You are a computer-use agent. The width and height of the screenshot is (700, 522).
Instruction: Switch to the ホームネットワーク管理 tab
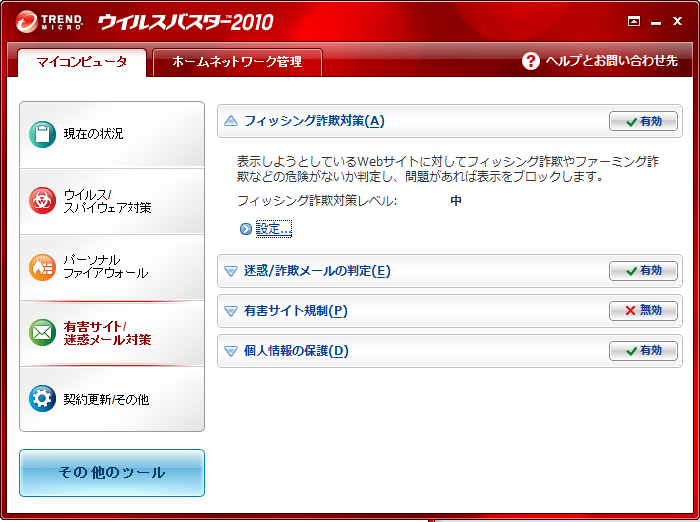(238, 62)
